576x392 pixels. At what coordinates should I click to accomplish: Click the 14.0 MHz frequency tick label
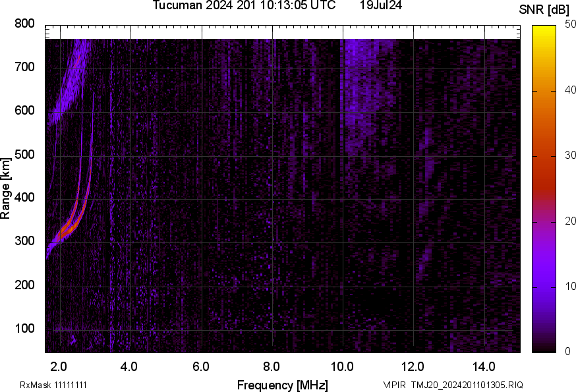click(x=486, y=364)
